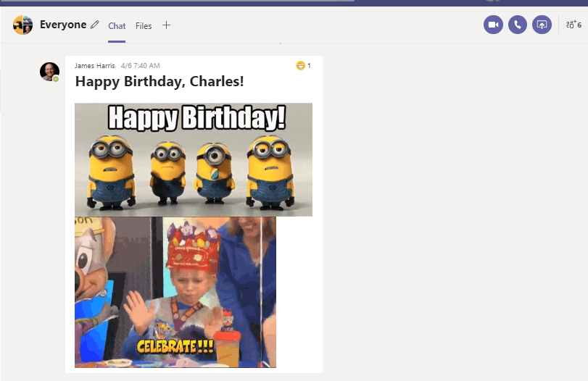The width and height of the screenshot is (588, 381).
Task: Click the timestamp 4/6 7:40 AM
Action: pos(140,66)
